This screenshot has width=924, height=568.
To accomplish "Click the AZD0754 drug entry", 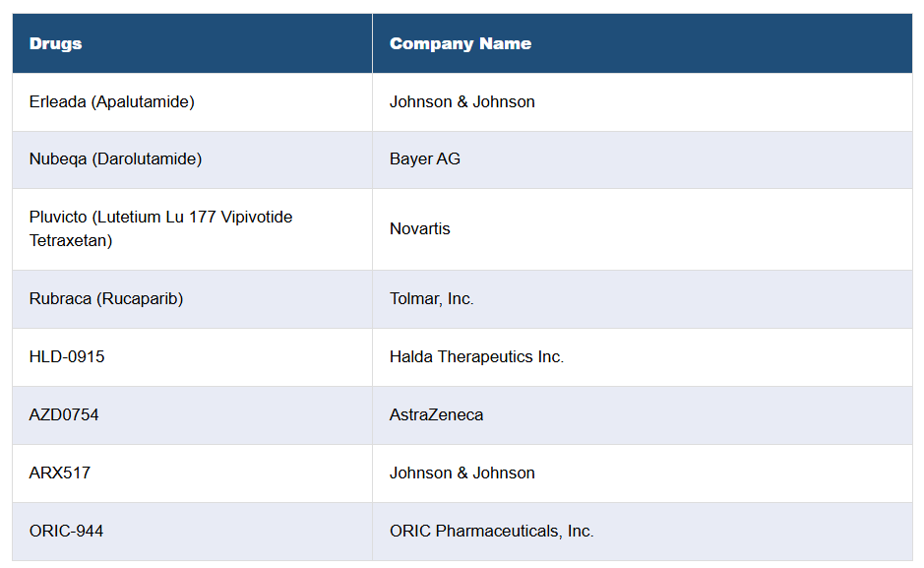I will (64, 414).
